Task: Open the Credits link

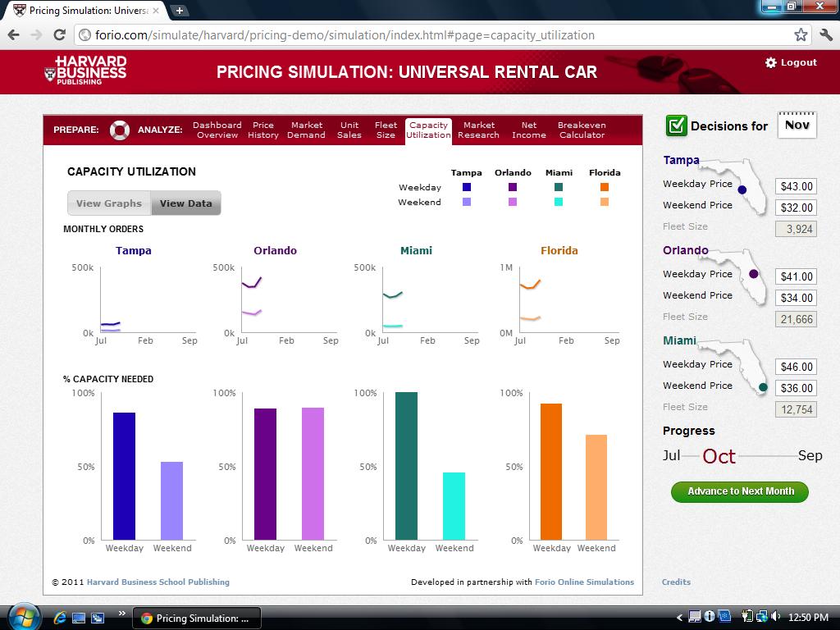Action: (676, 582)
